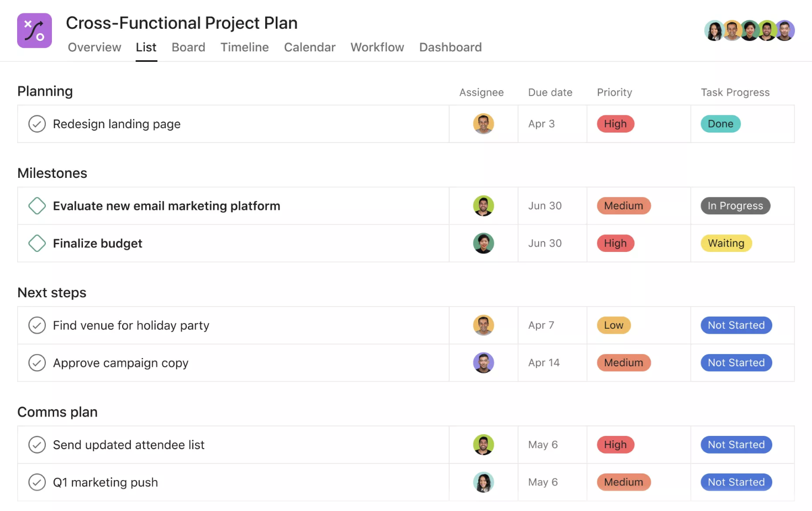Viewport: 812px width, 511px height.
Task: Click the assignee avatar for Q1 marketing push
Action: [483, 482]
